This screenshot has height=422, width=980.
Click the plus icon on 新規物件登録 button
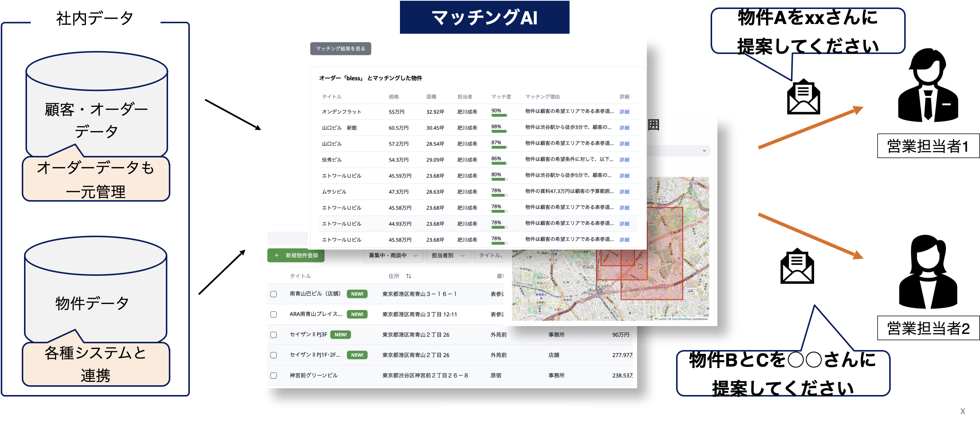pos(277,256)
